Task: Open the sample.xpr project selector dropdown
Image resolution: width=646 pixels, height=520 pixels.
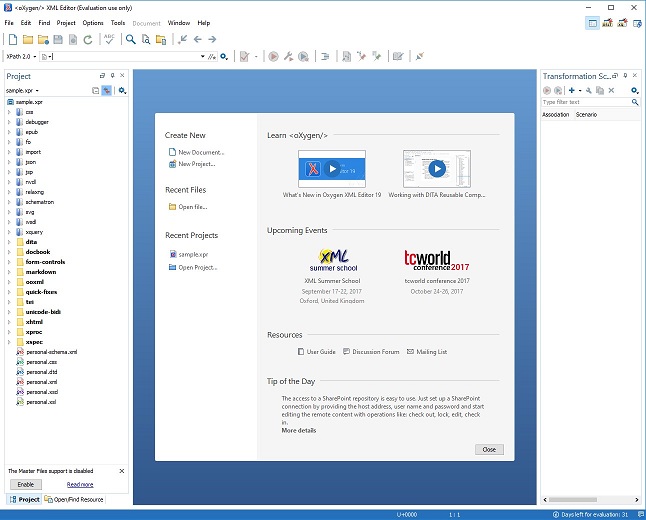Action: tap(22, 90)
